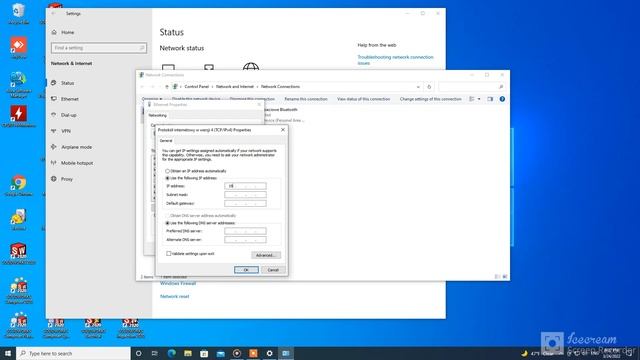Open the VPN settings page

point(66,131)
